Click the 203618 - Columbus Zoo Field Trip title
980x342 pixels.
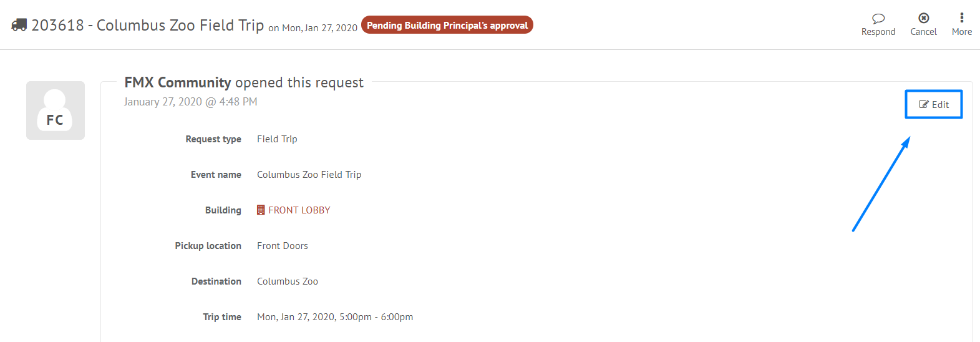(148, 25)
